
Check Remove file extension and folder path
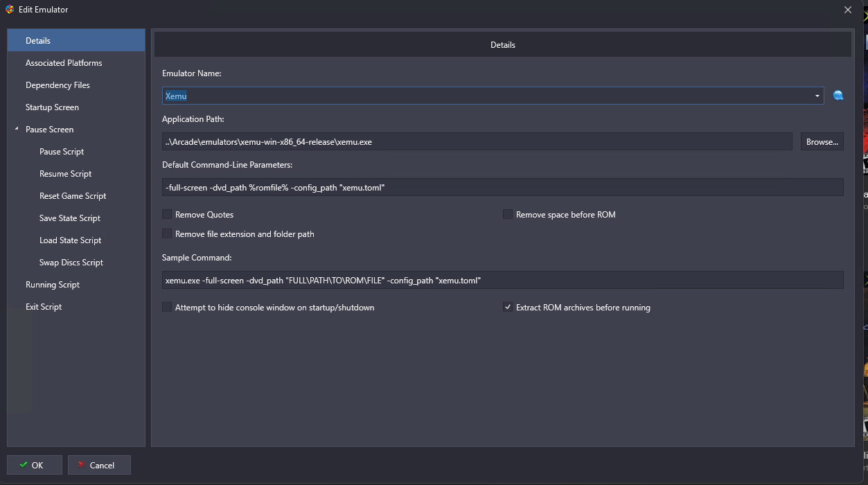tap(167, 234)
